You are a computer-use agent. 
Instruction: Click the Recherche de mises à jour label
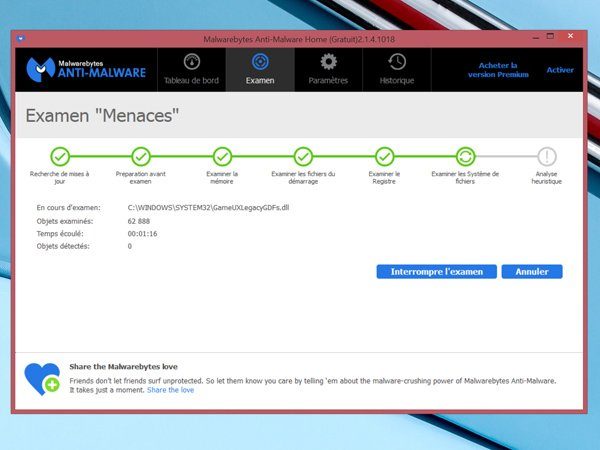(59, 178)
